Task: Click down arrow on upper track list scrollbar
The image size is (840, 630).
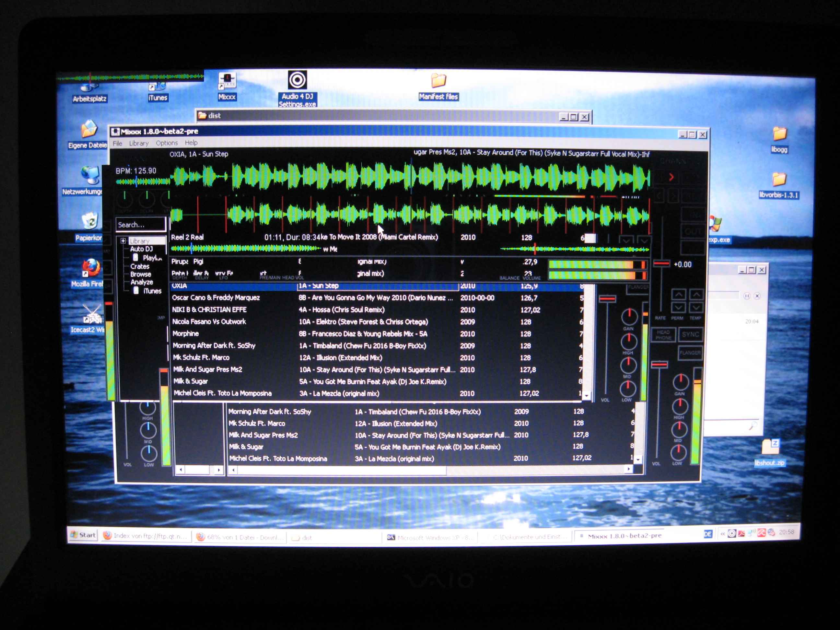Action: point(587,396)
